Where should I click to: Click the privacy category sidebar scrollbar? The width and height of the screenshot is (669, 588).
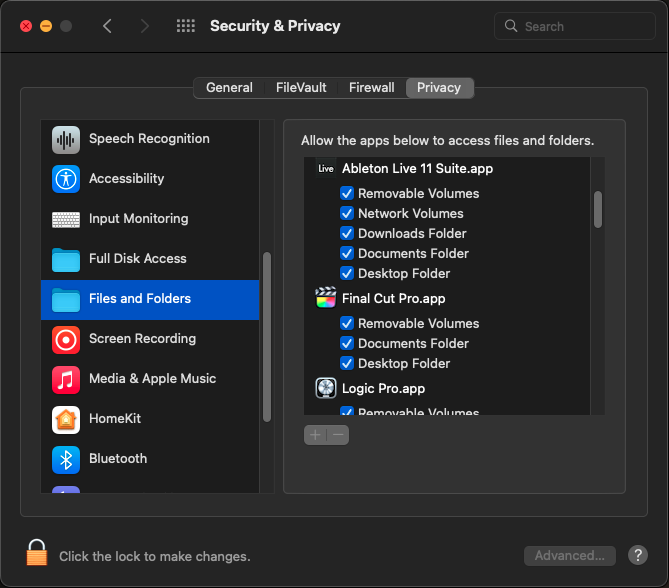267,337
